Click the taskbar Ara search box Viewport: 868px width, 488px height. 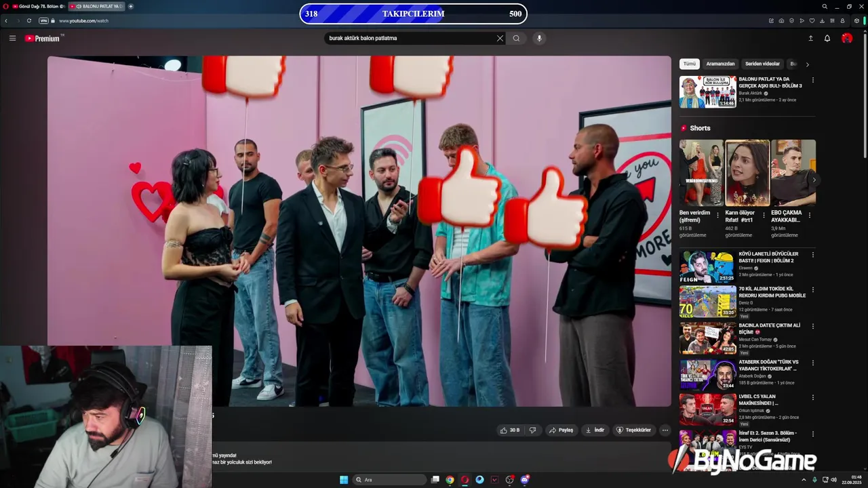pyautogui.click(x=389, y=479)
